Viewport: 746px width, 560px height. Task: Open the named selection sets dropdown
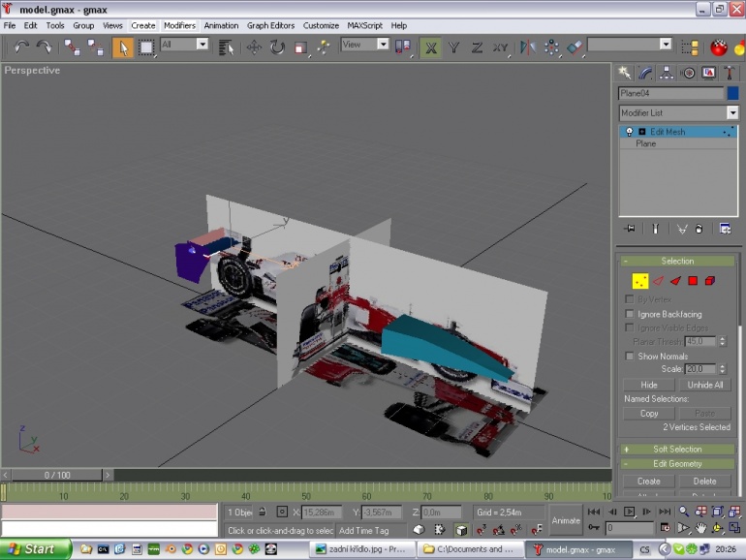666,45
